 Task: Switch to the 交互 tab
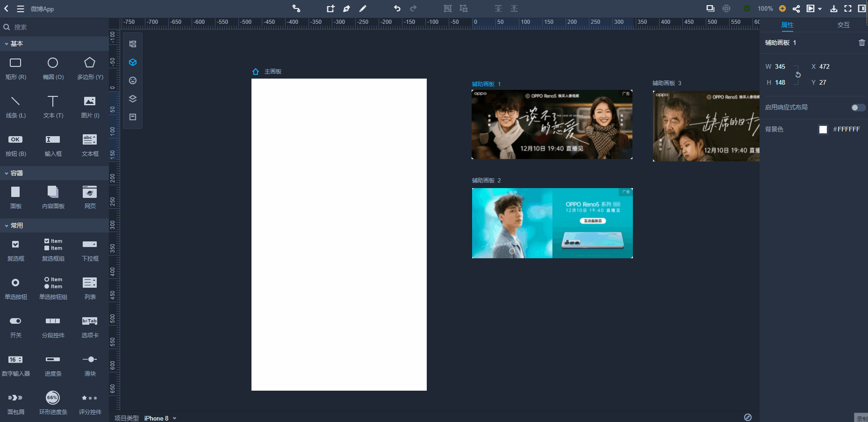click(844, 25)
